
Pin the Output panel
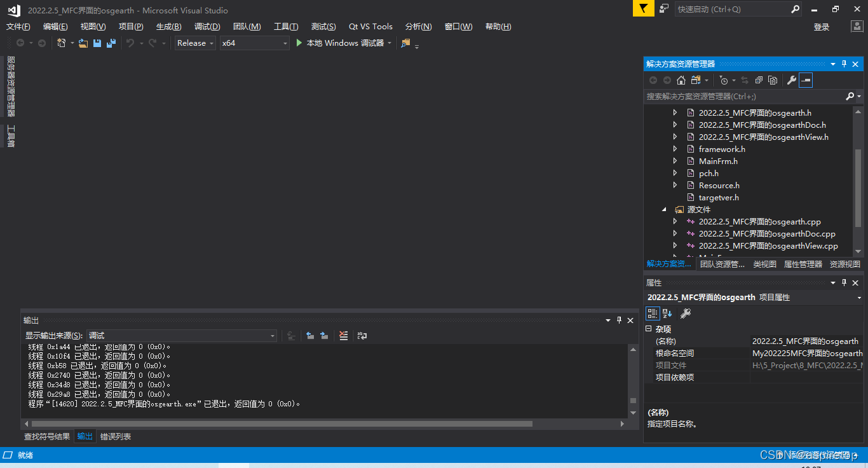620,320
